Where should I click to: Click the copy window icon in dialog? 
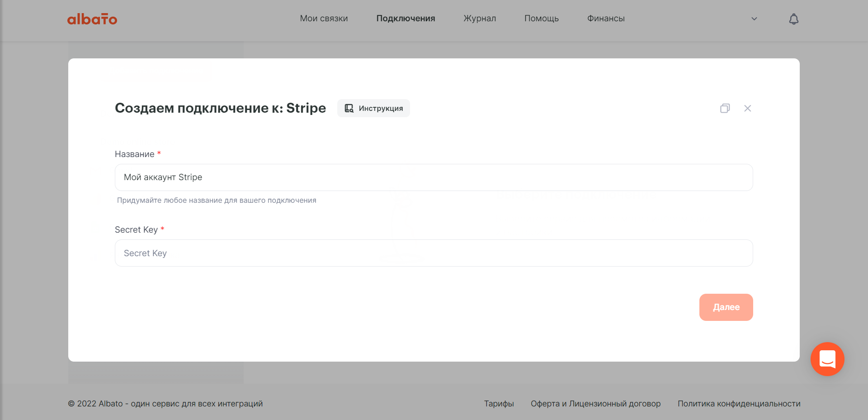(725, 108)
